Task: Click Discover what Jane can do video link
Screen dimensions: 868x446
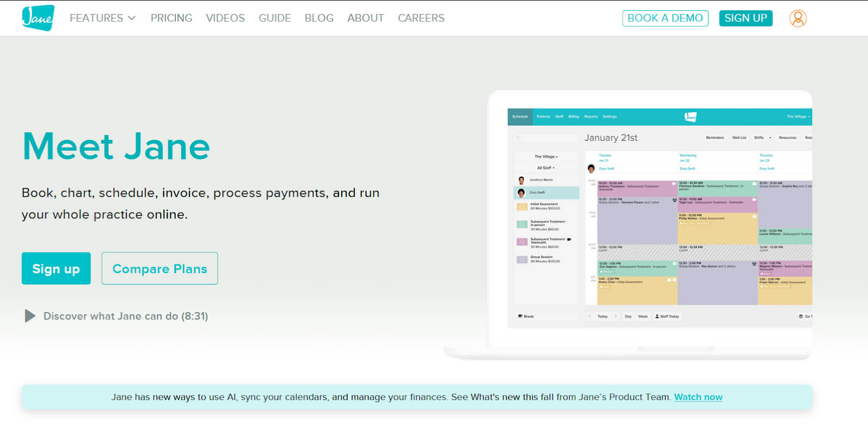Action: point(126,316)
